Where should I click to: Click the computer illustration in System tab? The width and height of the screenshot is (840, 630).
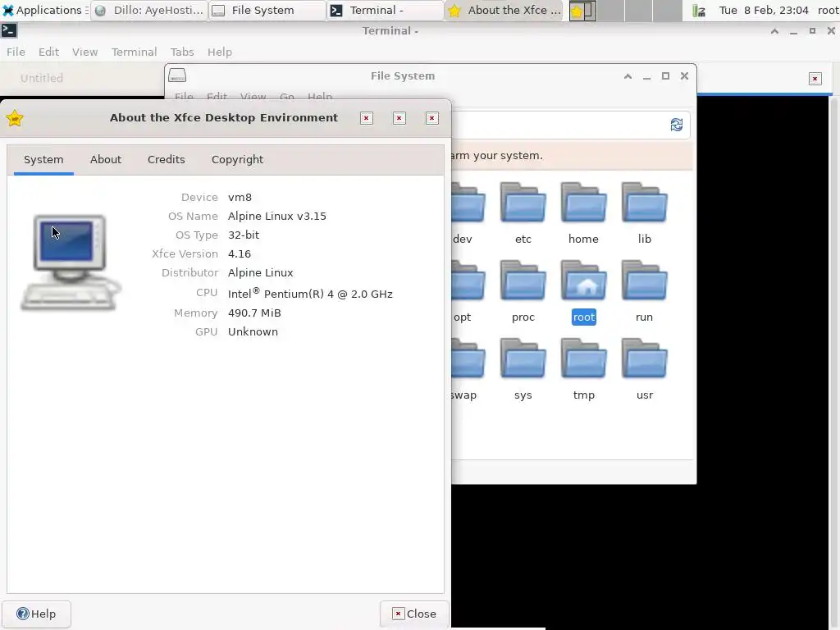[x=71, y=262]
